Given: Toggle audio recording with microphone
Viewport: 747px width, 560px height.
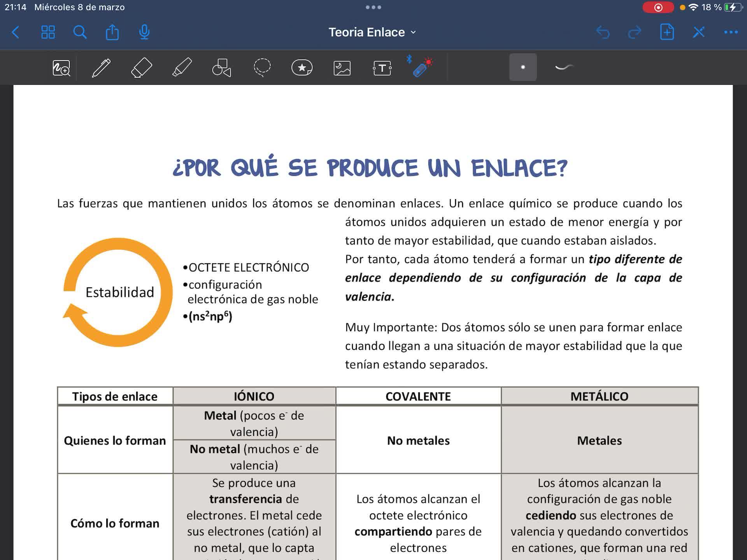Looking at the screenshot, I should click(x=144, y=32).
